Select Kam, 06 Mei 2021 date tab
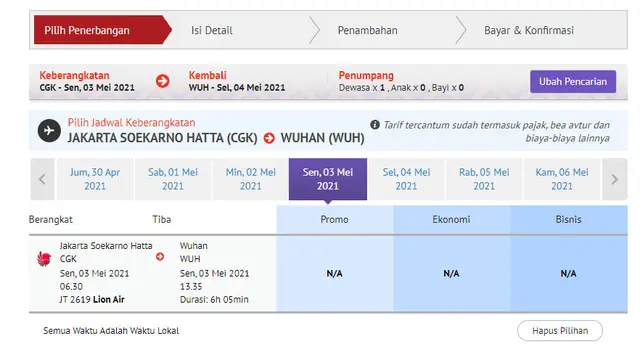The width and height of the screenshot is (640, 360). click(x=562, y=179)
